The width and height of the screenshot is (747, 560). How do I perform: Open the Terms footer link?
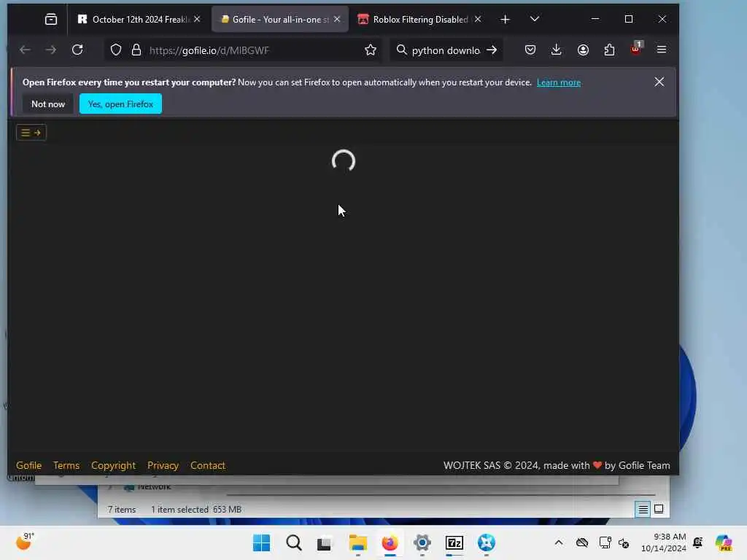66,465
